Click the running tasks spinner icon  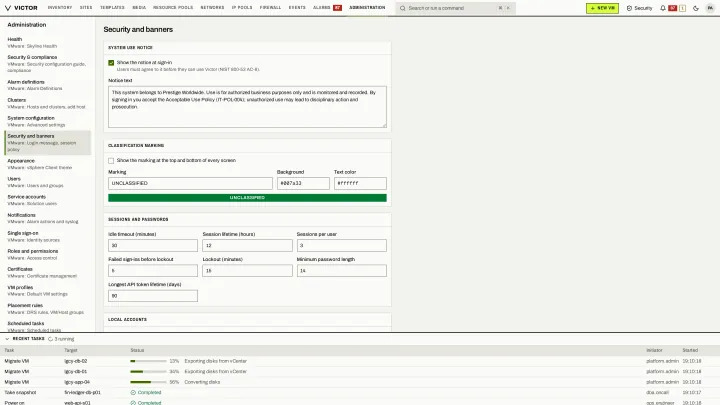51,339
